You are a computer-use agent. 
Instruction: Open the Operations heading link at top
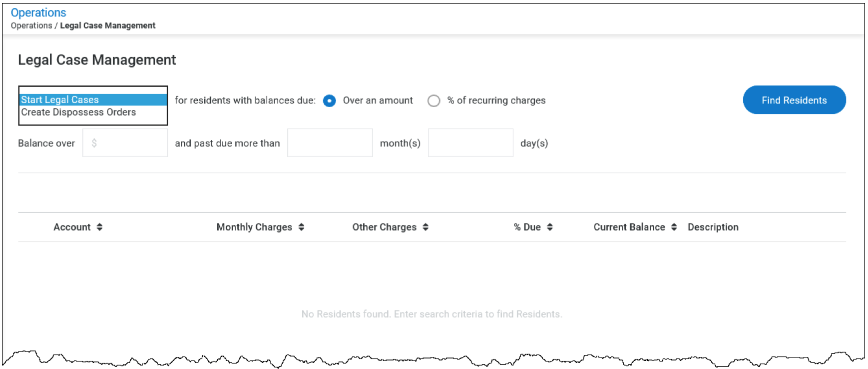click(38, 12)
